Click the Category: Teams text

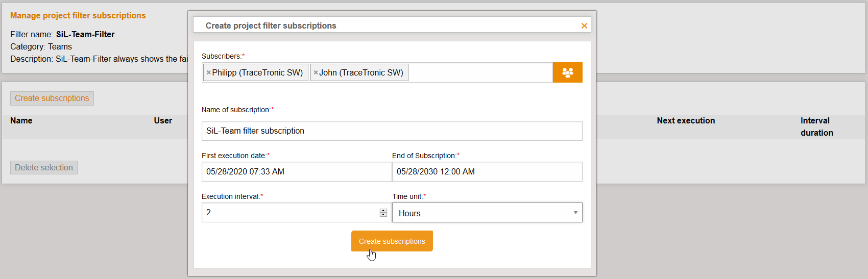click(x=41, y=47)
